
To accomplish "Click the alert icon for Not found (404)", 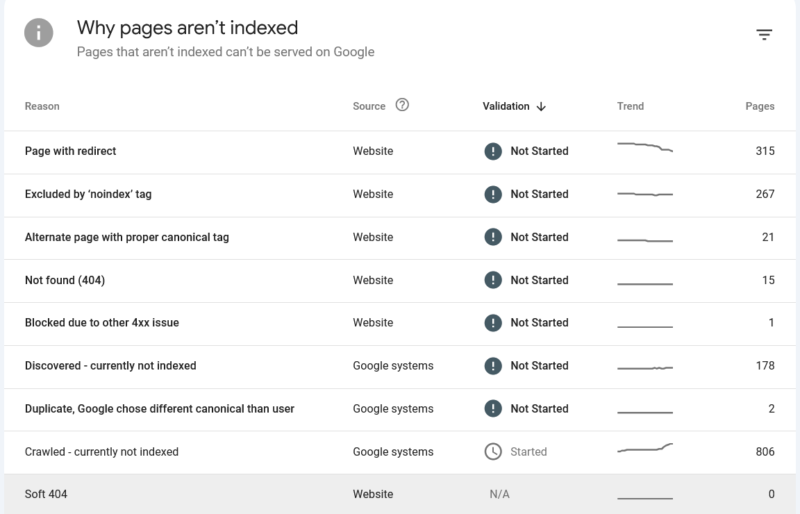I will [493, 280].
